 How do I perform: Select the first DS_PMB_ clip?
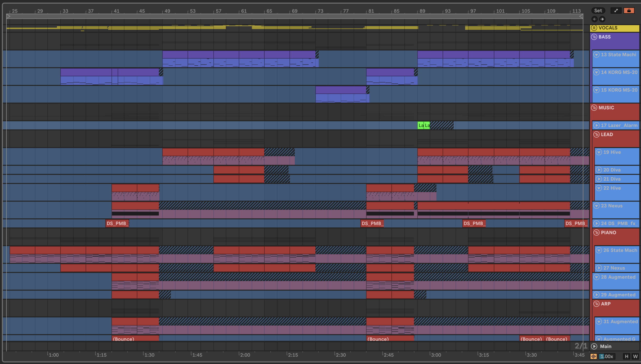(x=117, y=223)
